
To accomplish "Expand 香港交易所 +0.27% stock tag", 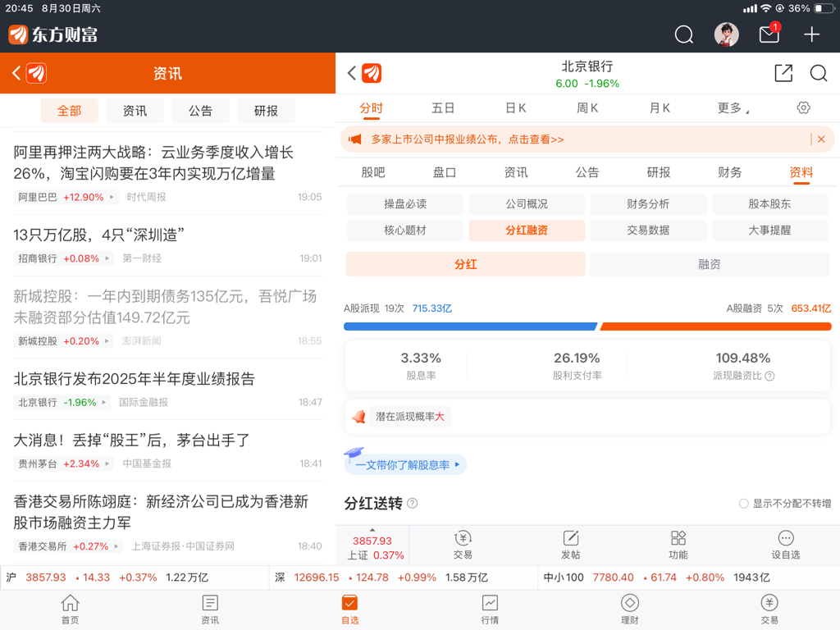I will pyautogui.click(x=68, y=546).
